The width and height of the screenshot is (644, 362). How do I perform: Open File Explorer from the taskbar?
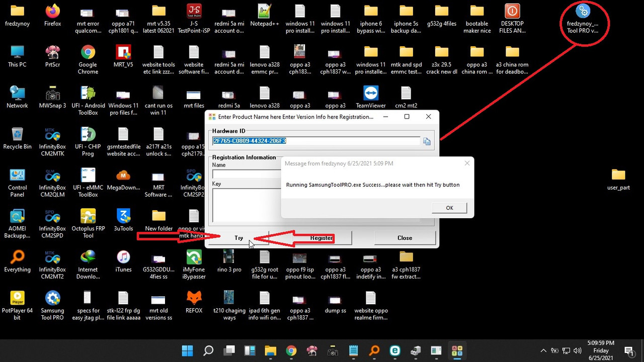pyautogui.click(x=270, y=350)
